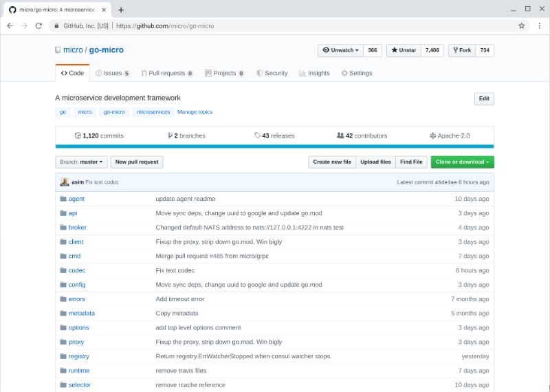This screenshot has width=550, height=392.
Task: Click the folder icon beside client
Action: (x=63, y=242)
